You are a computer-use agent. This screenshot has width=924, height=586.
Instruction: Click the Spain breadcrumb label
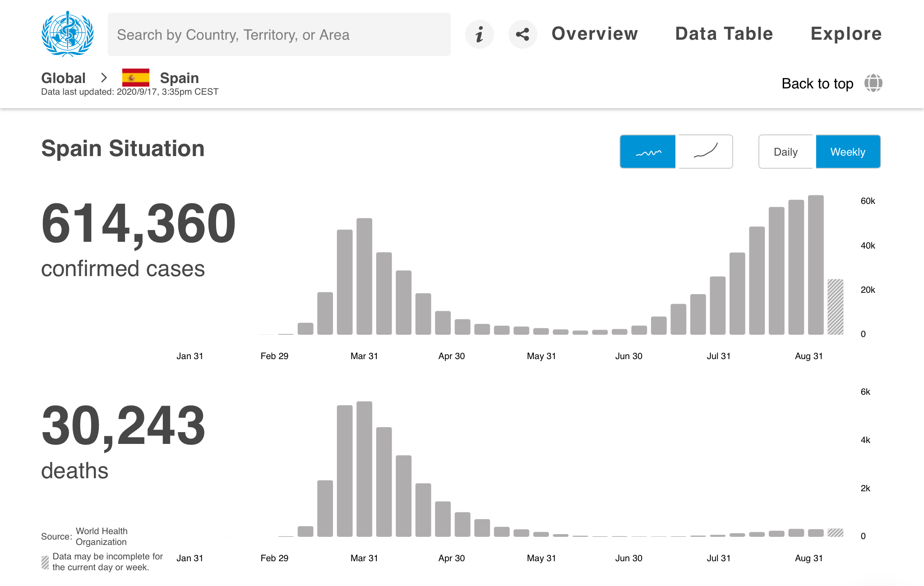click(x=179, y=78)
